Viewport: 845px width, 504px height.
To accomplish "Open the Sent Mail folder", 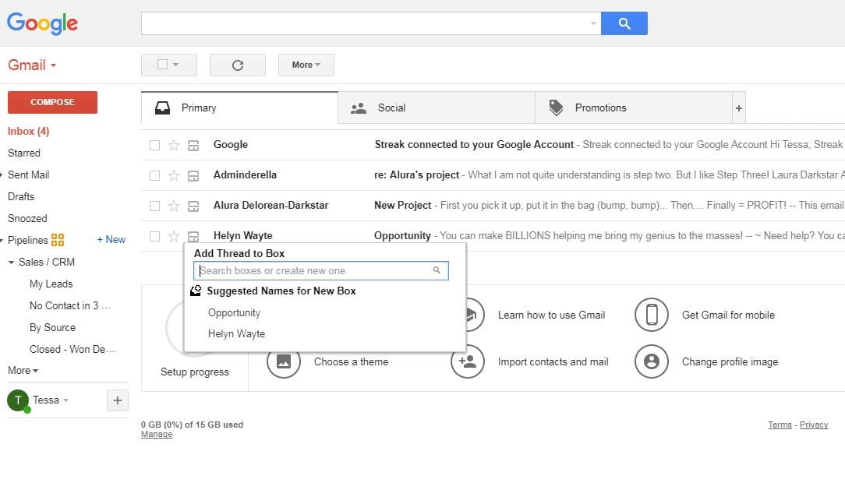I will 29,175.
